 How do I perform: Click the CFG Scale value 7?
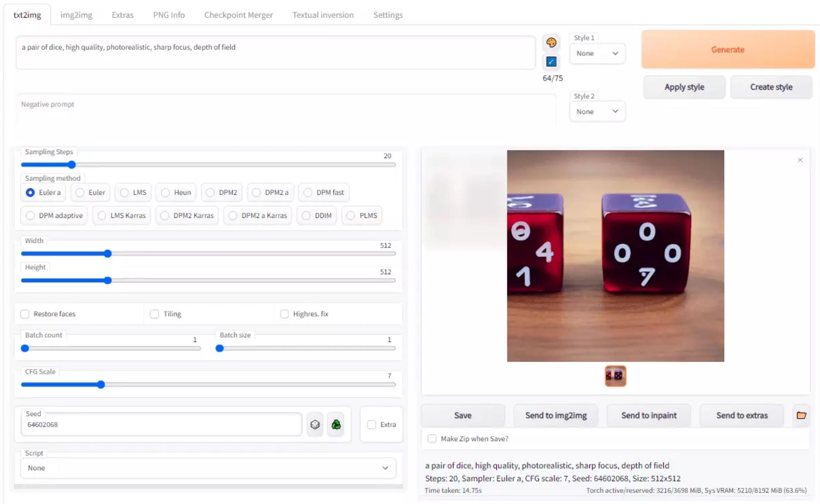click(389, 376)
